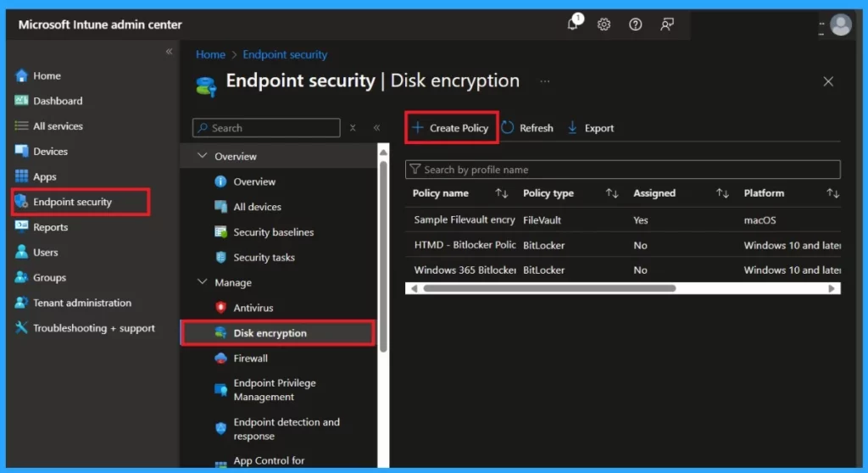
Task: Open Windows 365 Bitlocker policy row
Action: [465, 270]
